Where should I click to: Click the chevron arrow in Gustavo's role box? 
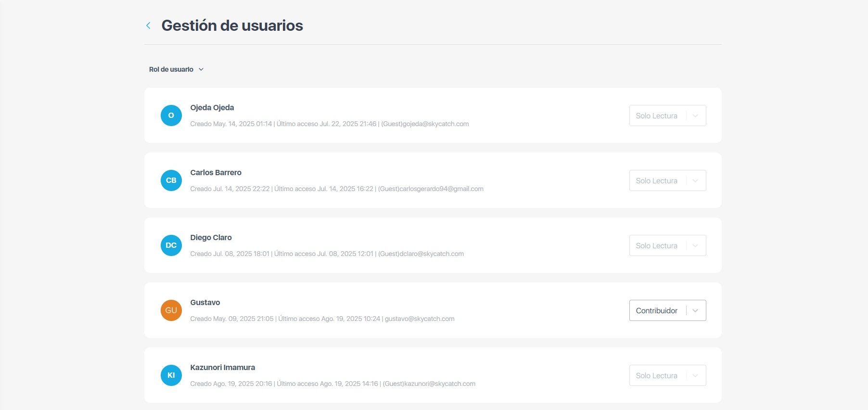click(695, 310)
